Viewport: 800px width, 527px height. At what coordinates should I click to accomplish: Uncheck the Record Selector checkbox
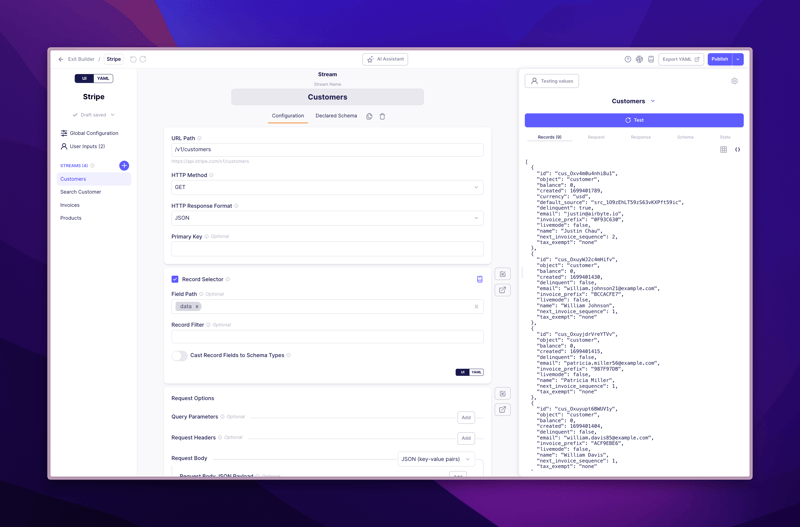175,279
